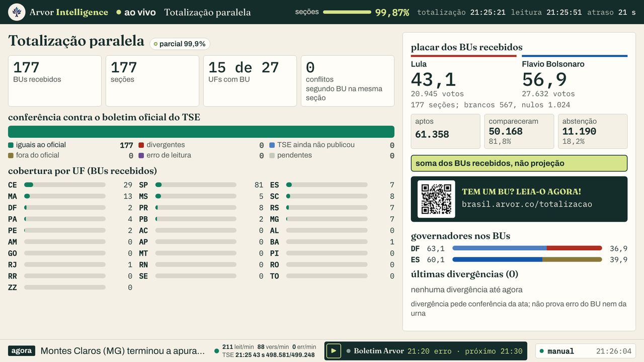The height and width of the screenshot is (362, 644).
Task: Click the green conferência progress bar
Action: pyautogui.click(x=201, y=132)
